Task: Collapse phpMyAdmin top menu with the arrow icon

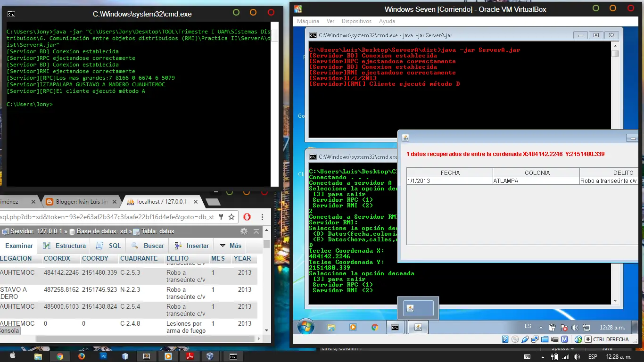Action: pyautogui.click(x=256, y=231)
